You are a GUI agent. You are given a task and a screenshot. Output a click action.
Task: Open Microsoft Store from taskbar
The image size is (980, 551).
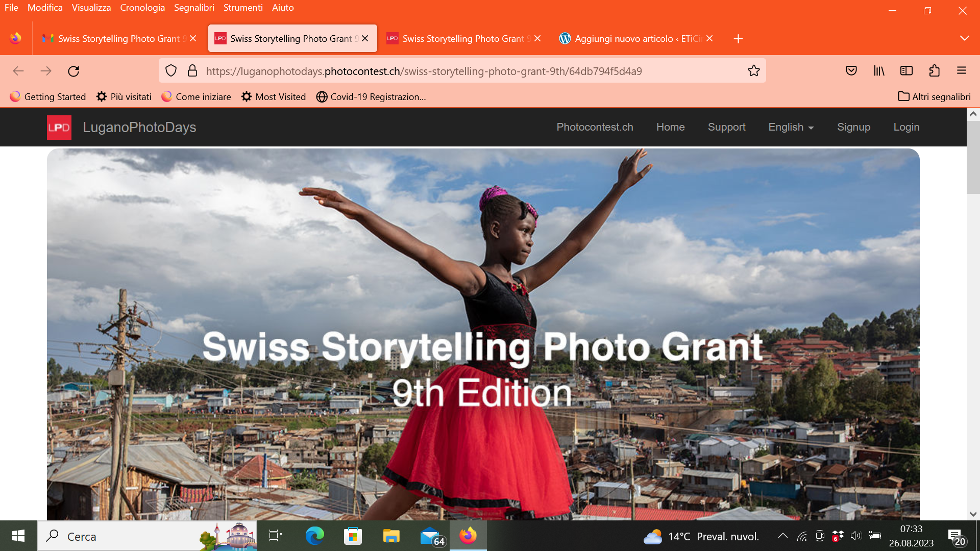(353, 536)
